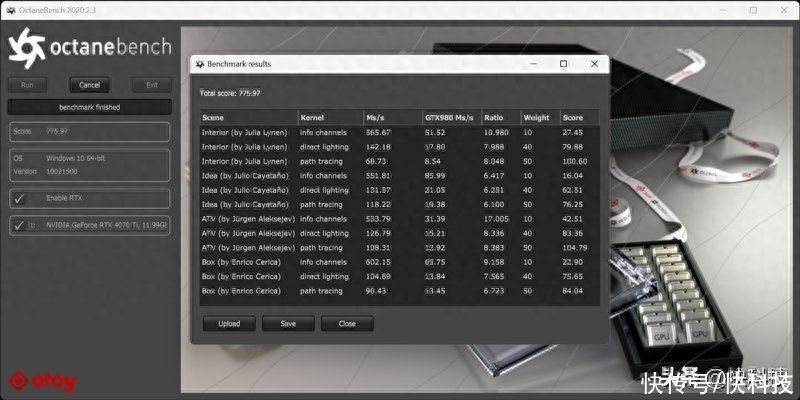
Task: Click the OctaneBench 2020.2.3 title bar icon
Action: (11, 11)
